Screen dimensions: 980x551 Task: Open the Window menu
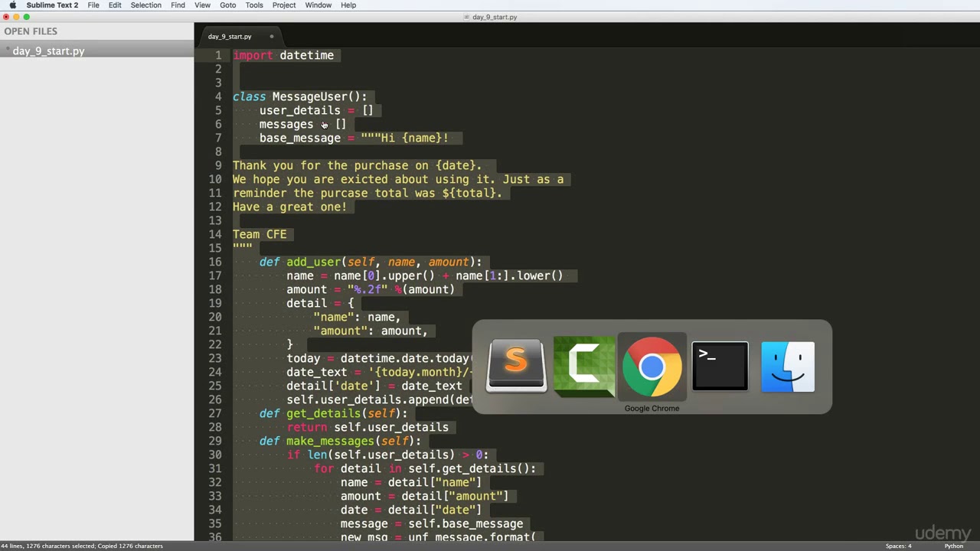point(318,5)
